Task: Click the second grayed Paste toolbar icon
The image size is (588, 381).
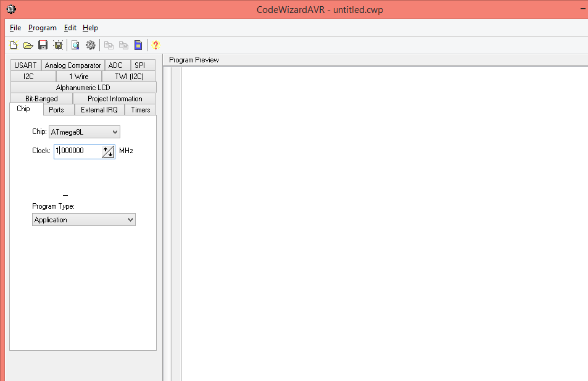Action: 123,45
